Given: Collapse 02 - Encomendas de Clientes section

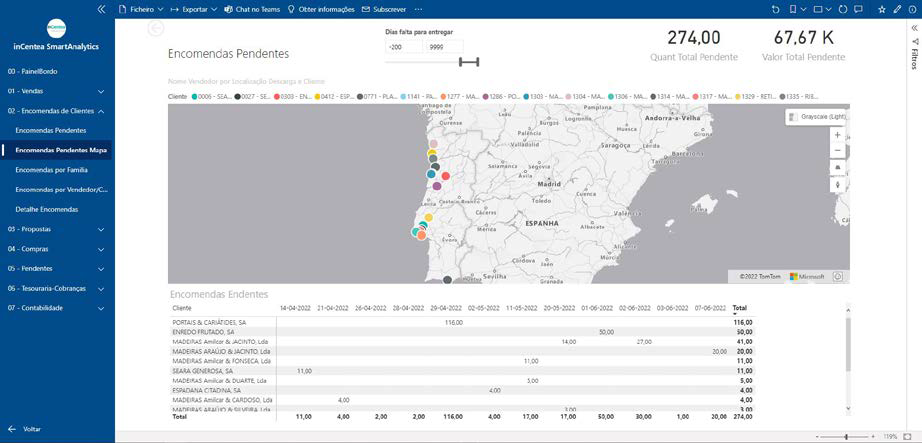Looking at the screenshot, I should (x=101, y=111).
